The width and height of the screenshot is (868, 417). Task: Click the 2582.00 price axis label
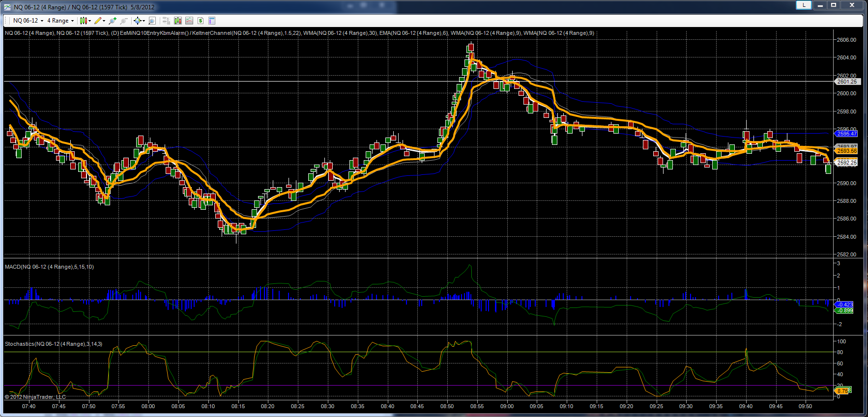[x=846, y=254]
